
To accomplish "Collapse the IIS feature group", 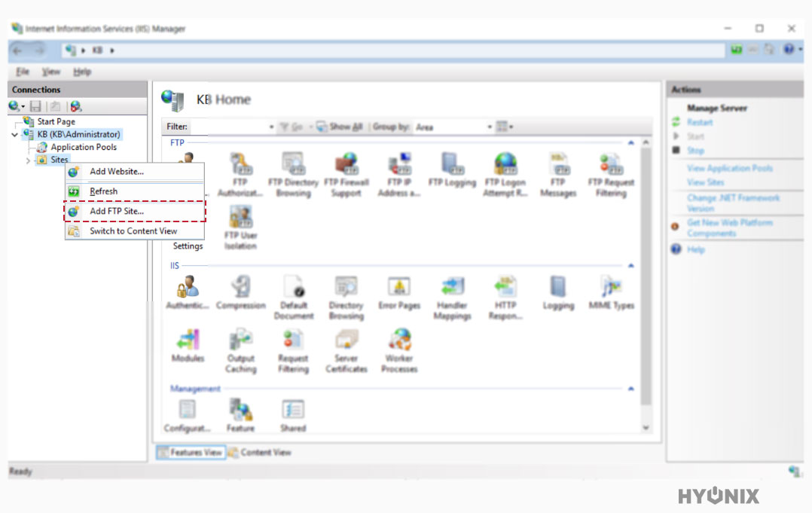I will pyautogui.click(x=630, y=266).
